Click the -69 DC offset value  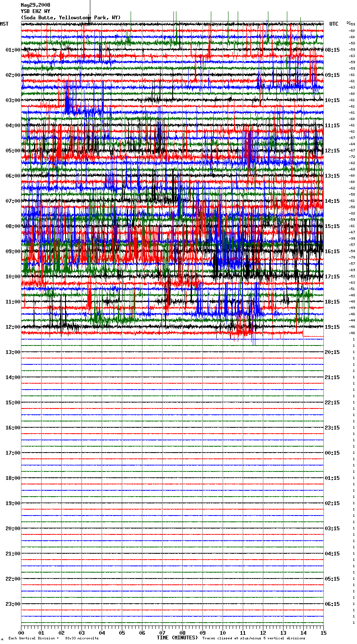352,270
